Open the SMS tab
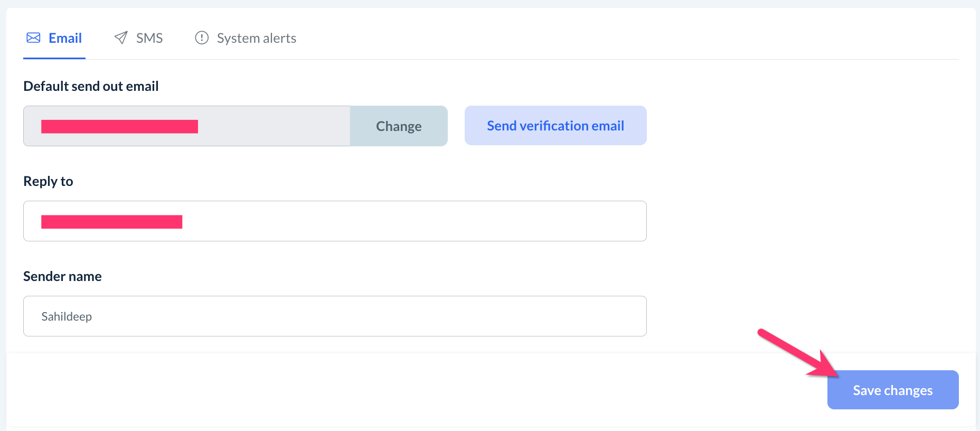This screenshot has height=431, width=980. [149, 38]
